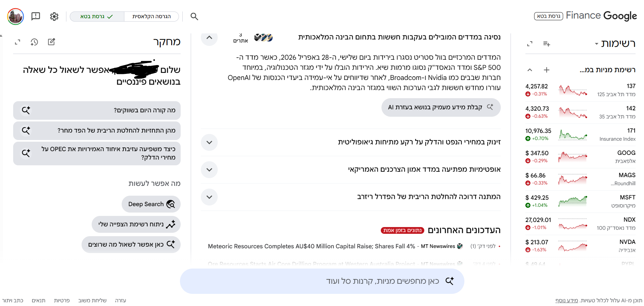Viewport: 644px width, 306px height.
Task: Add a stock with the plus icon
Action: pyautogui.click(x=547, y=70)
